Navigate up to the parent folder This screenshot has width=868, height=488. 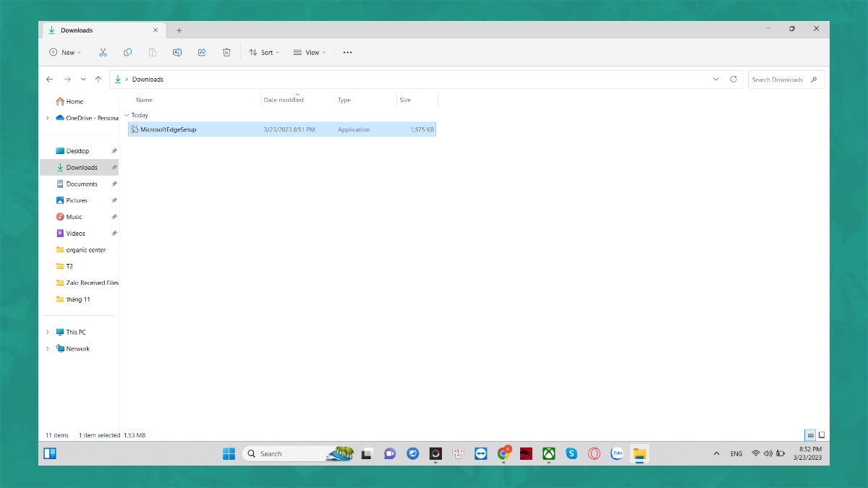click(98, 79)
